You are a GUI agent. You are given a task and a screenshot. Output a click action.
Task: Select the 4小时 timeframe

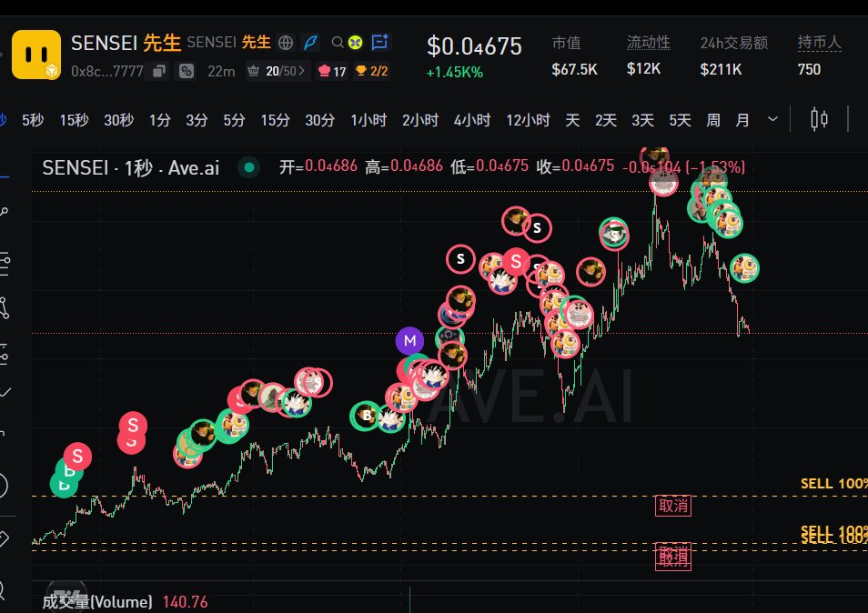pyautogui.click(x=472, y=120)
